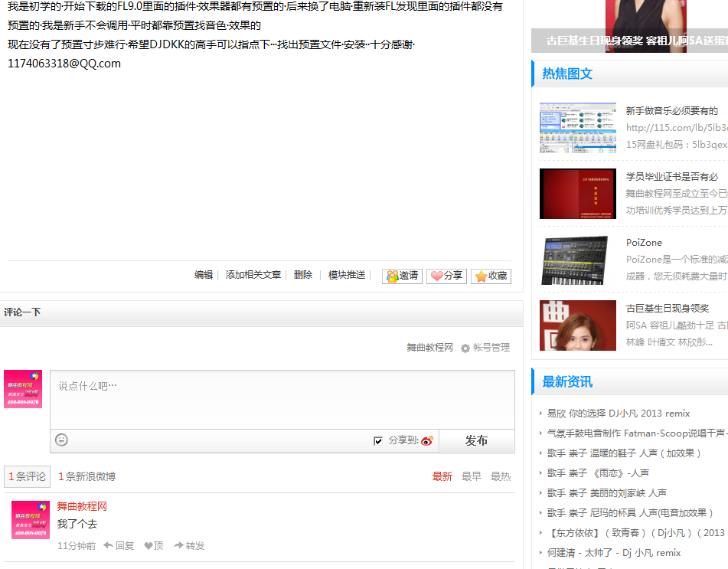Click the PoiZone synthesizer thumbnail in sidebar

point(577,260)
